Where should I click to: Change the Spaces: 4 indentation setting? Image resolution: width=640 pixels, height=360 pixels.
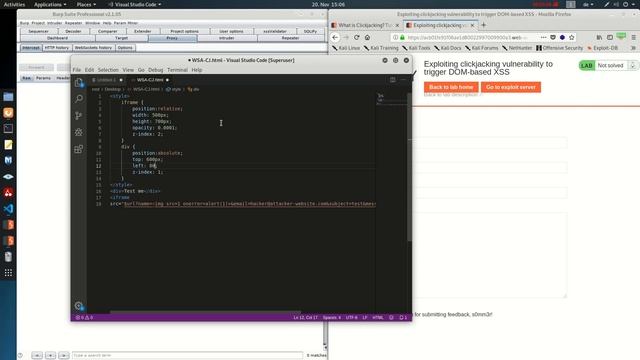coord(331,317)
